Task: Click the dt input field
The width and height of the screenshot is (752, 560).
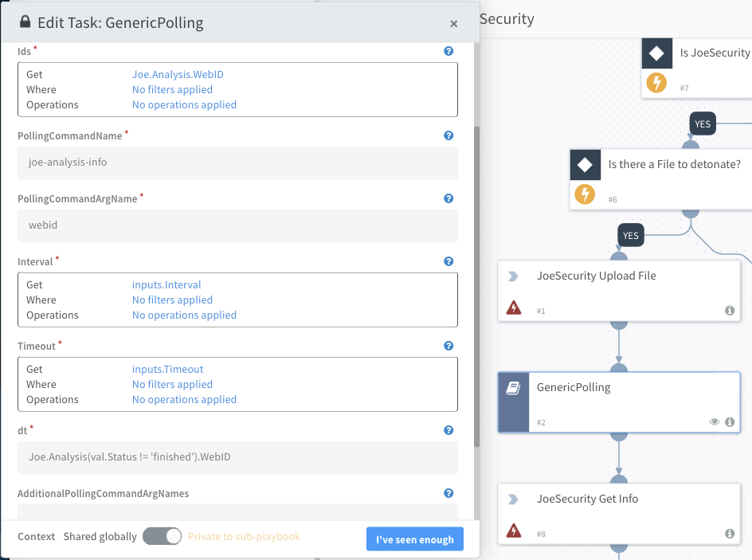Action: tap(237, 457)
